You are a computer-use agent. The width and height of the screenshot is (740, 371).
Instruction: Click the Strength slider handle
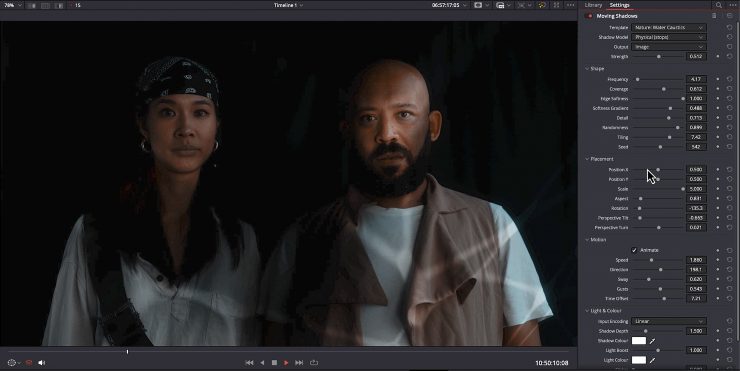click(659, 57)
